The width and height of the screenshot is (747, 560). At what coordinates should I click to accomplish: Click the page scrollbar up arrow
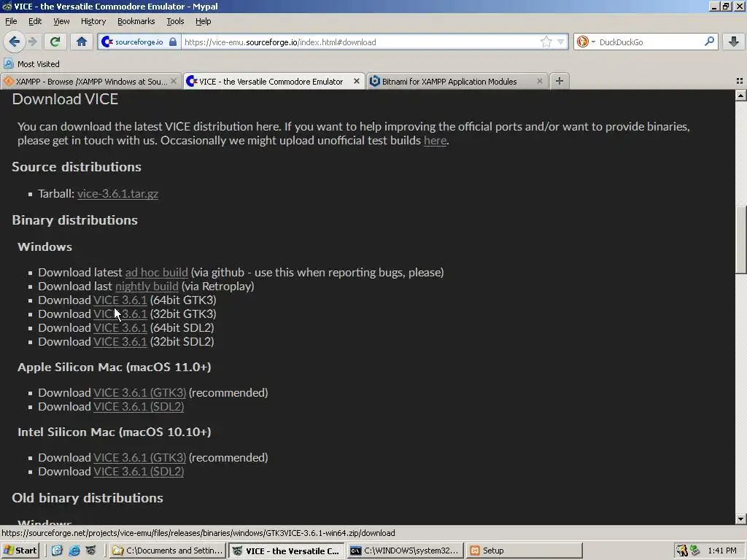[x=740, y=96]
